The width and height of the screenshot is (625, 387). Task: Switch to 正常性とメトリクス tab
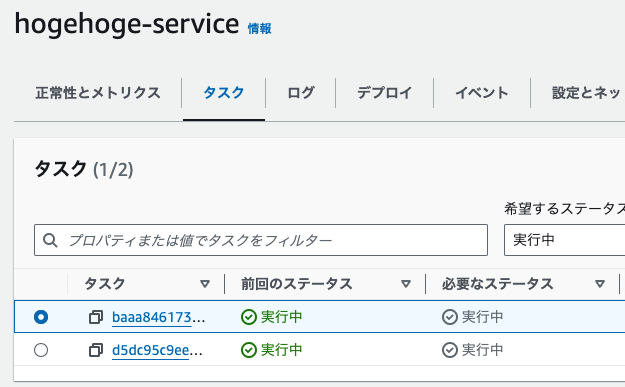[98, 93]
